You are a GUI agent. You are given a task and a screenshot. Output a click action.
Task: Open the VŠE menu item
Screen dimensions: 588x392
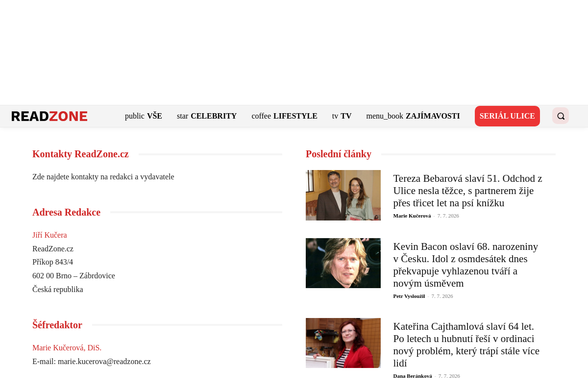(x=144, y=116)
